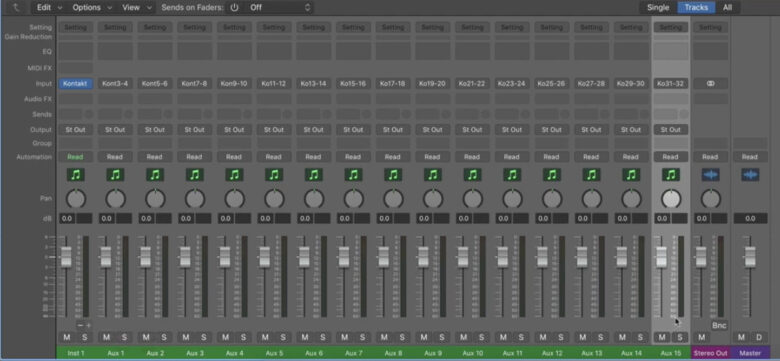
Task: Select the Stereo Out channel name label
Action: click(710, 353)
